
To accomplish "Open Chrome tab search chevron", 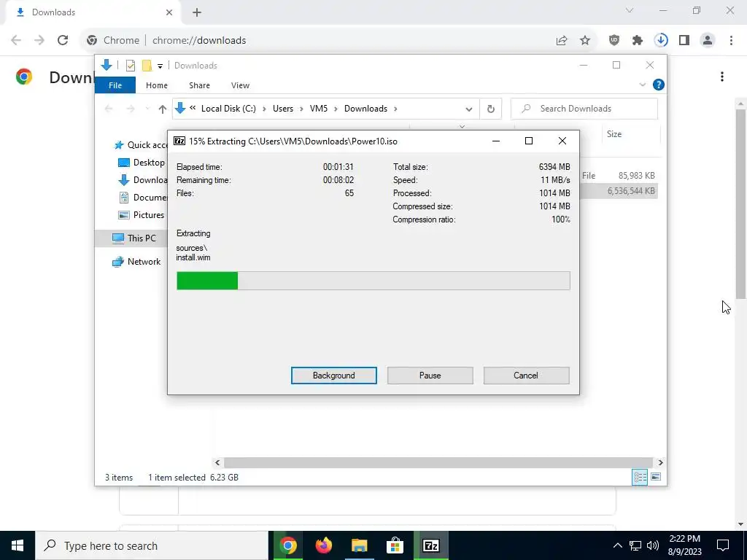I will click(x=630, y=10).
